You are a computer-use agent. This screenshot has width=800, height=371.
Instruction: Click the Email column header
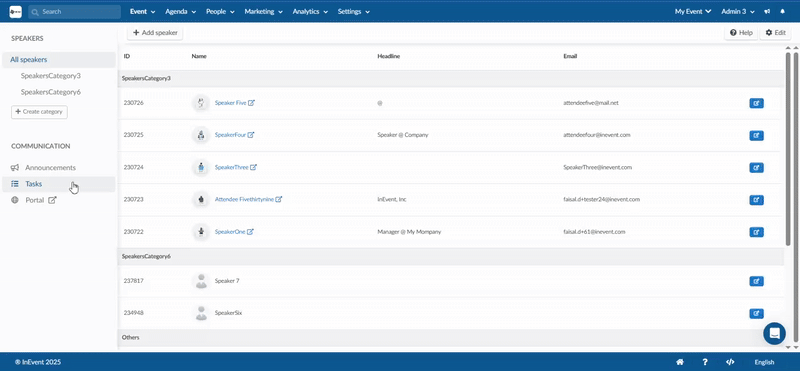(570, 56)
